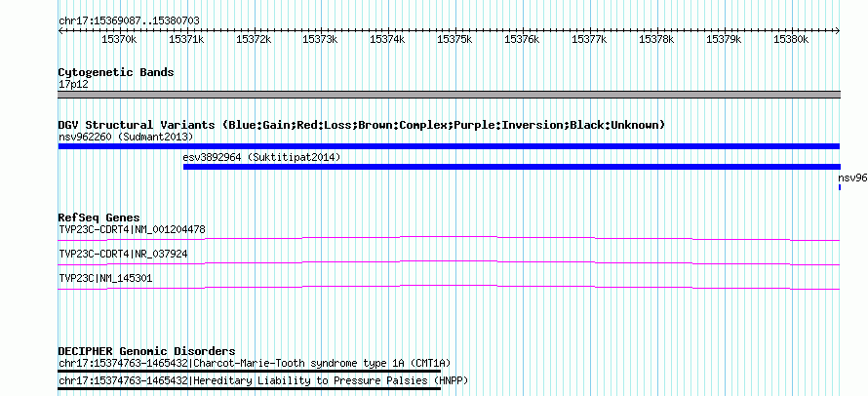
Task: Click the 15379k ruler position
Action: pyautogui.click(x=724, y=39)
